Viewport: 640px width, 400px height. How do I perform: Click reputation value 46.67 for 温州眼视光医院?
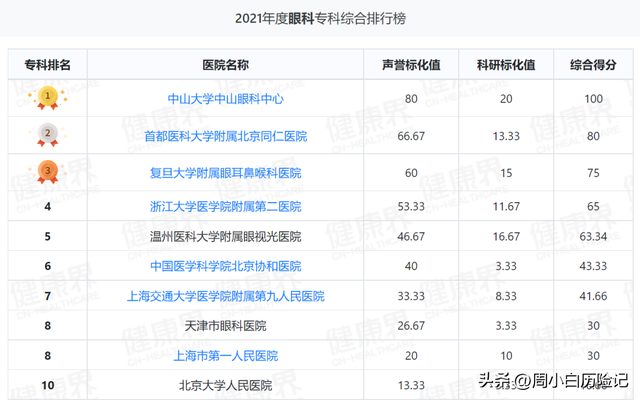tap(411, 236)
